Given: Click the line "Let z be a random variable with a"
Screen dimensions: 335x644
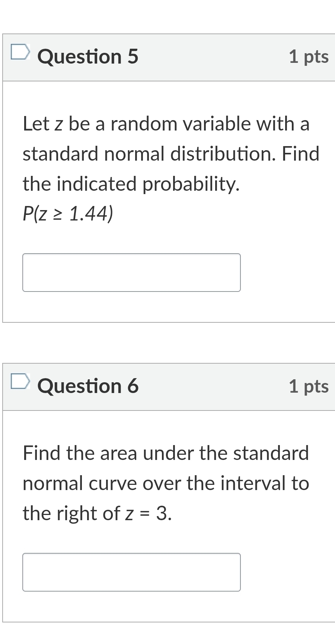Looking at the screenshot, I should [x=166, y=124].
